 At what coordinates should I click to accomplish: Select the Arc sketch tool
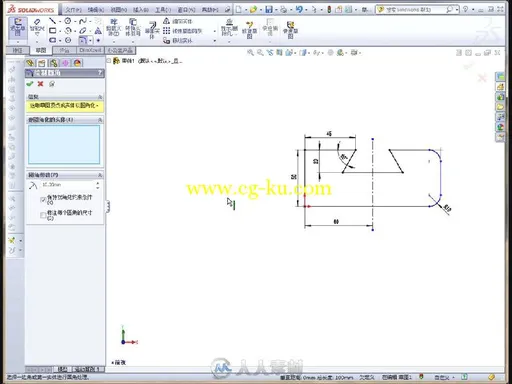68,31
